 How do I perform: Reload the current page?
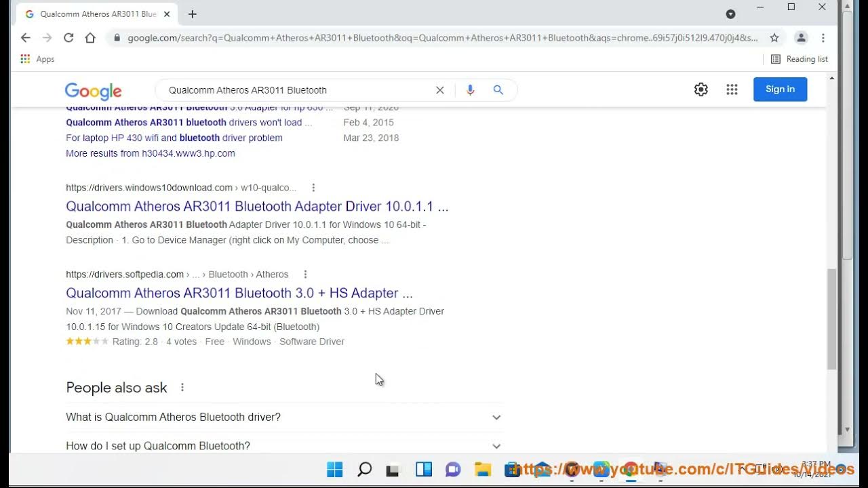pyautogui.click(x=68, y=38)
